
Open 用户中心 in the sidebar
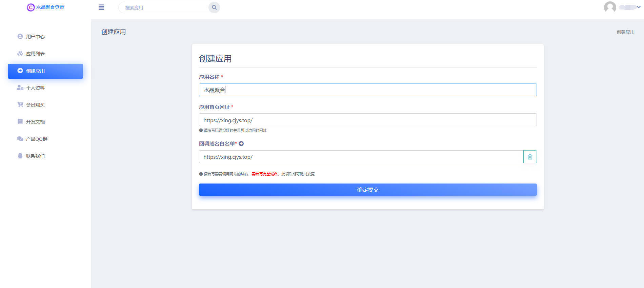click(35, 37)
